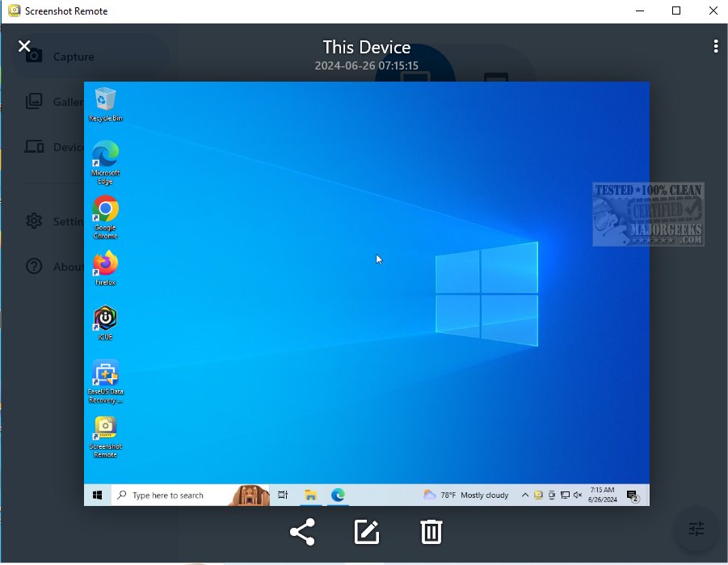
Task: Open the adjustment sliders control bottom right
Action: point(696,528)
